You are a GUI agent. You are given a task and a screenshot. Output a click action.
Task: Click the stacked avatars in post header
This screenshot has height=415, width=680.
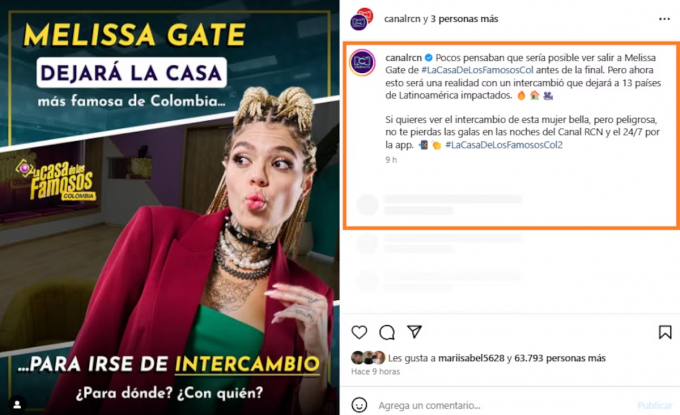(x=362, y=19)
